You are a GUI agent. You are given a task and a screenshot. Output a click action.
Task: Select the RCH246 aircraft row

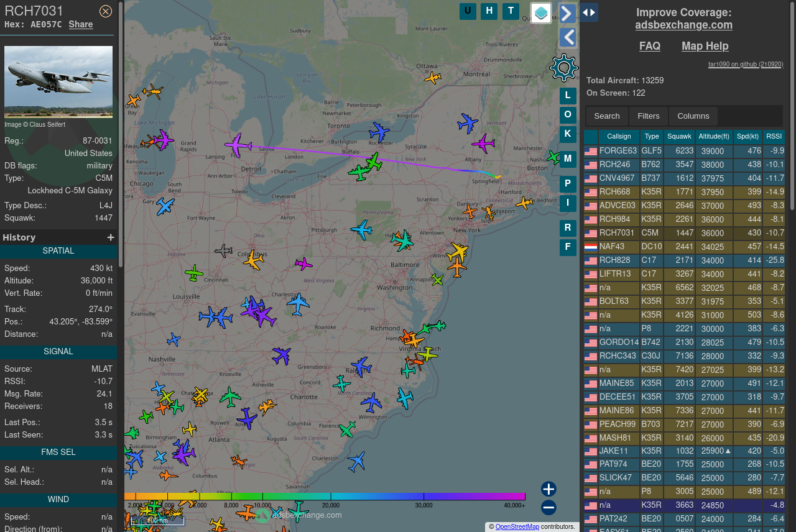click(684, 165)
